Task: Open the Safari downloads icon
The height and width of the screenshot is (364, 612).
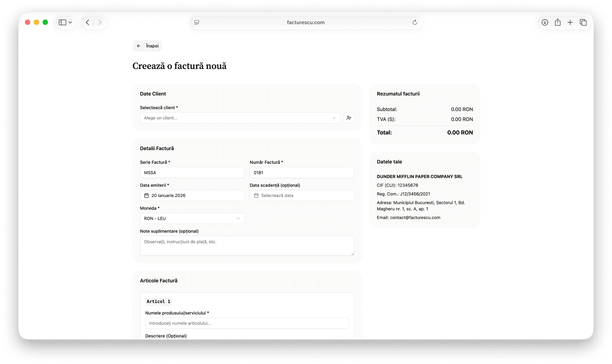Action: pos(545,23)
